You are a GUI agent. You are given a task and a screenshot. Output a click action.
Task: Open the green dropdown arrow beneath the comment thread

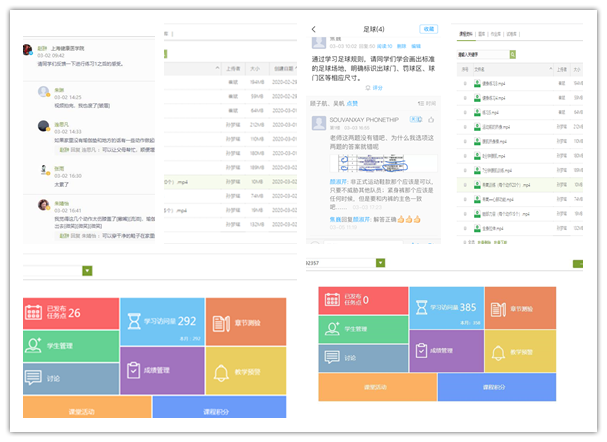point(88,270)
